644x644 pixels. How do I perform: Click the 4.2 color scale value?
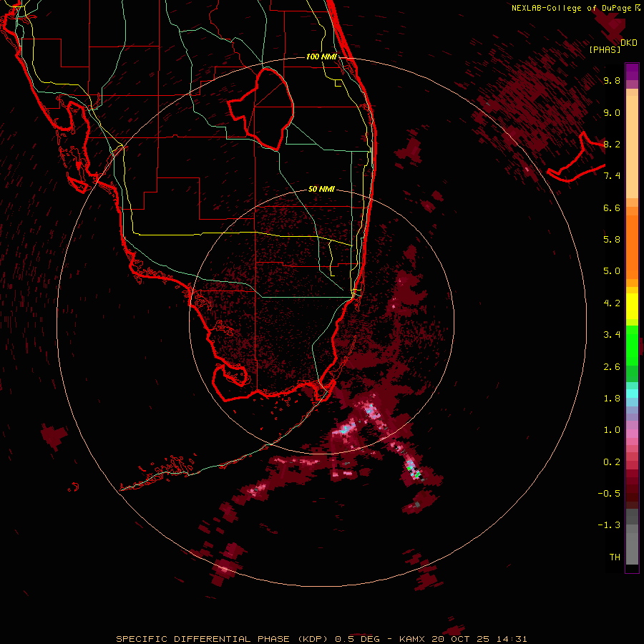pos(612,303)
